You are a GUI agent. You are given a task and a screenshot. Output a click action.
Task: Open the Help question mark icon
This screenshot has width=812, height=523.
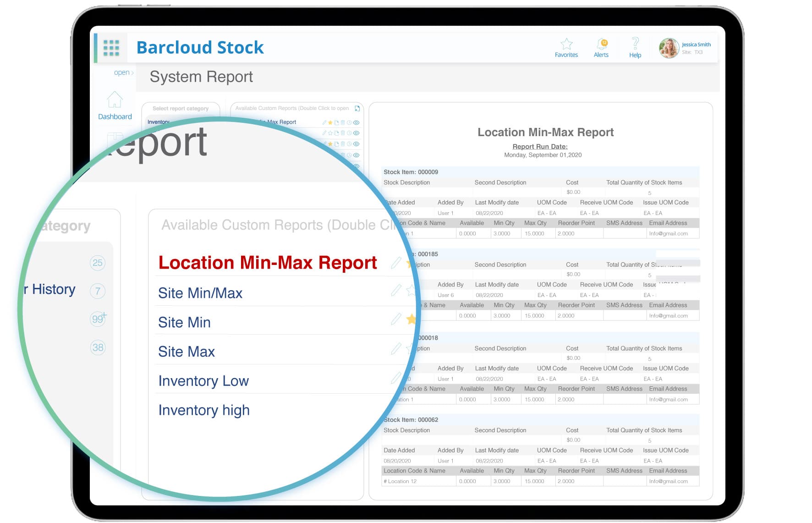[x=635, y=44]
